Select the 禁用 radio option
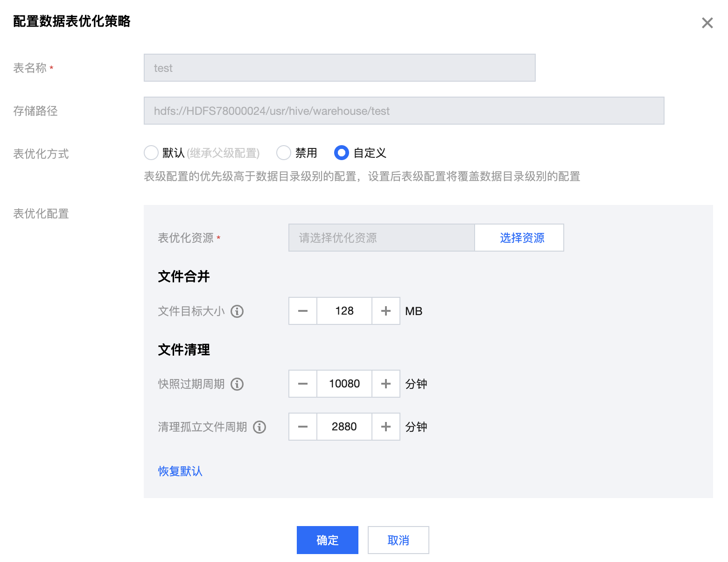The image size is (728, 562). tap(284, 153)
